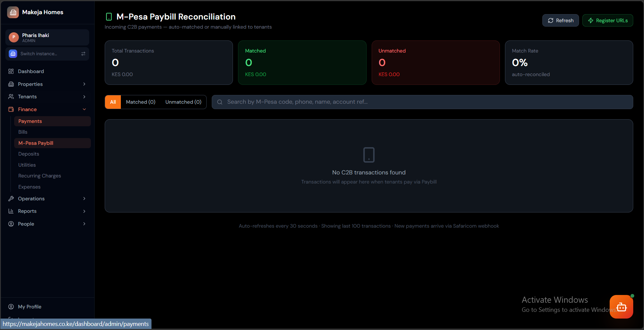644x330 pixels.
Task: Click the Register URLs button
Action: click(x=608, y=21)
